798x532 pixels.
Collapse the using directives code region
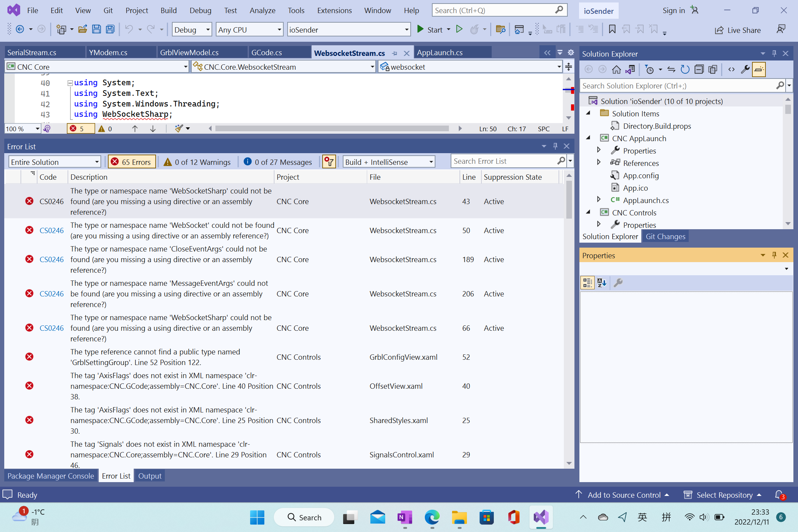[x=70, y=83]
